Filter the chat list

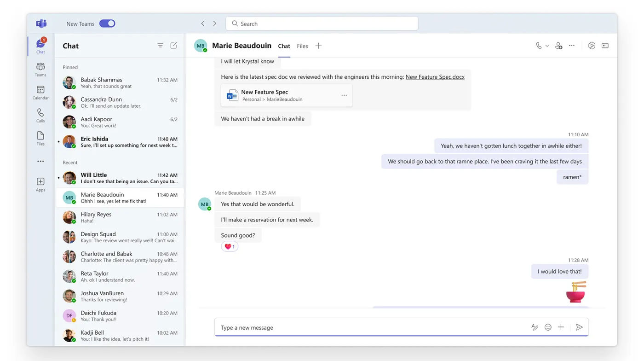[x=160, y=46]
